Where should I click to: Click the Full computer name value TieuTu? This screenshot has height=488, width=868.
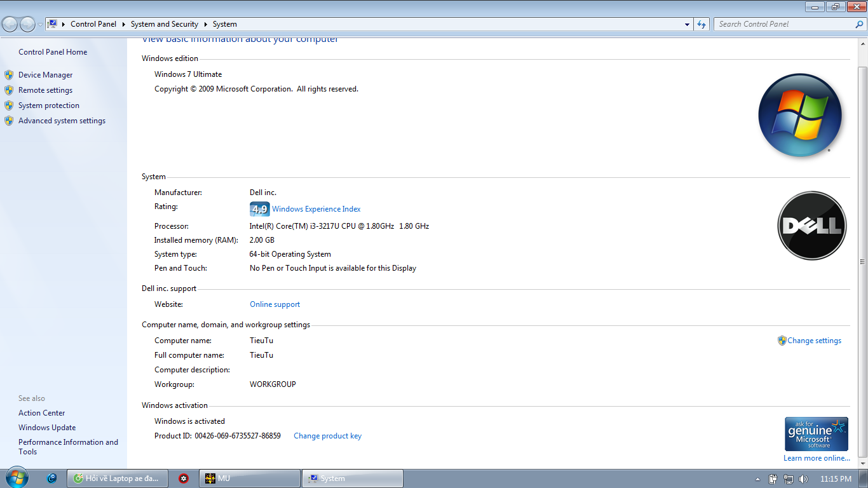point(261,355)
